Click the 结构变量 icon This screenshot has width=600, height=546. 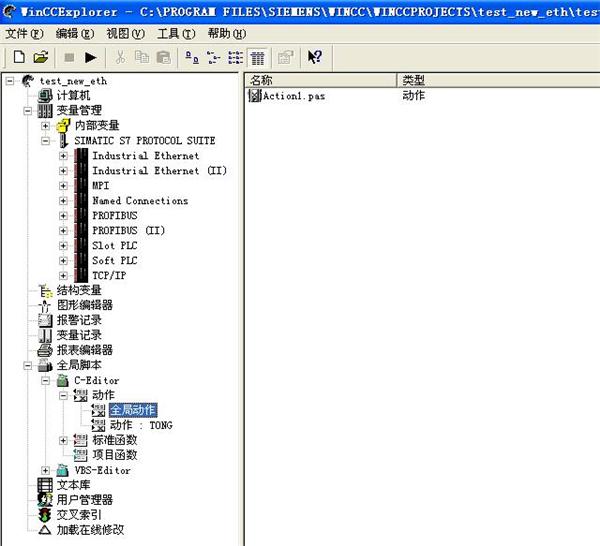pos(46,291)
